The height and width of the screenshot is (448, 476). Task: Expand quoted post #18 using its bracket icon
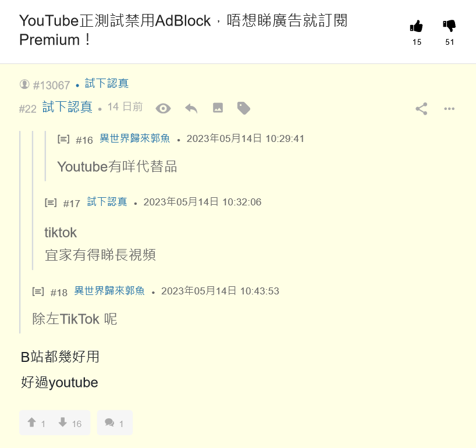[38, 291]
